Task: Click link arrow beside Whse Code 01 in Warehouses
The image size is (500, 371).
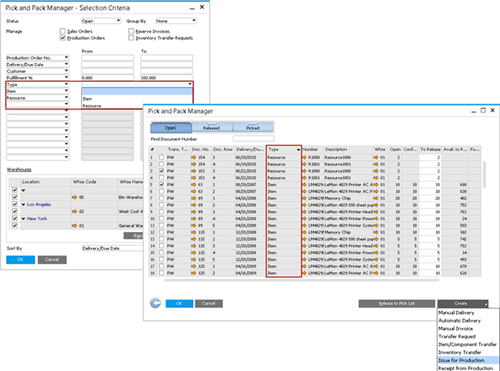Action: click(x=75, y=226)
